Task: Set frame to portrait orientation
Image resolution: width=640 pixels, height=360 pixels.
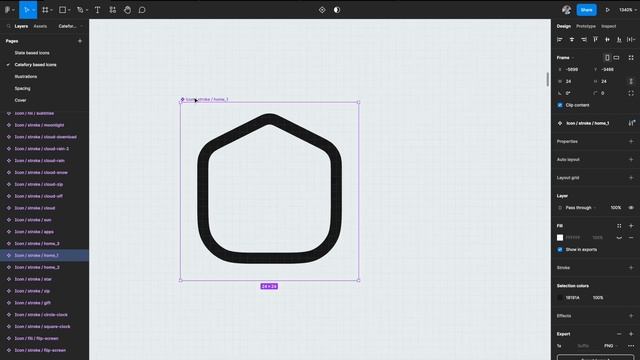Action: point(607,58)
